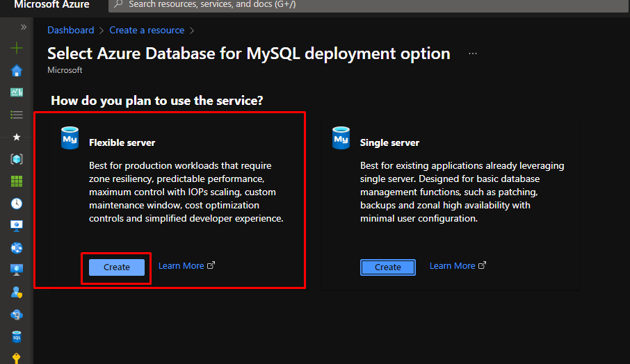Image resolution: width=630 pixels, height=364 pixels.
Task: Expand the left sidebar with double chevron
Action: tap(23, 27)
